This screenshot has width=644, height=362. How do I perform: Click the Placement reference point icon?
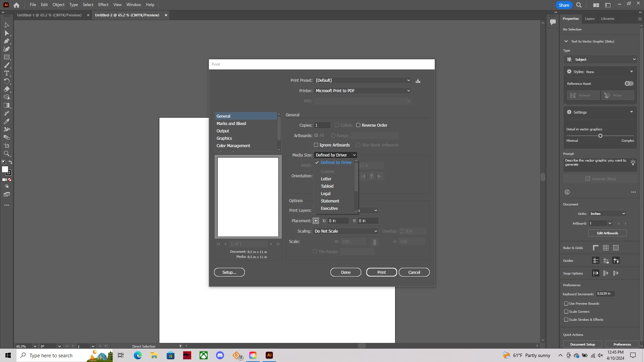[316, 221]
